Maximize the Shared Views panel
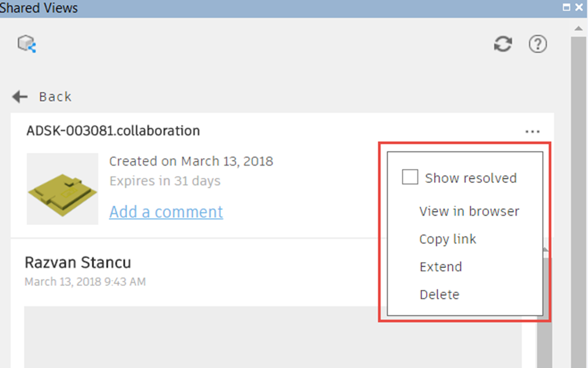 566,7
